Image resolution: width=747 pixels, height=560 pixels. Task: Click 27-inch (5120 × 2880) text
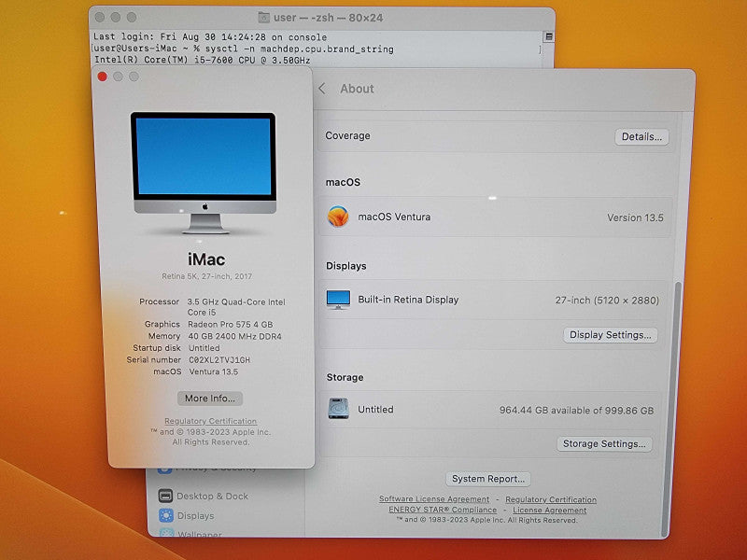(x=607, y=300)
